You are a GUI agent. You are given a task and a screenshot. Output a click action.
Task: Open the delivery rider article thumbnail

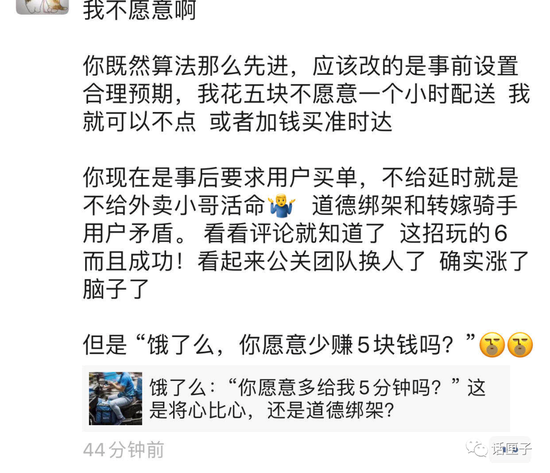[x=115, y=398]
